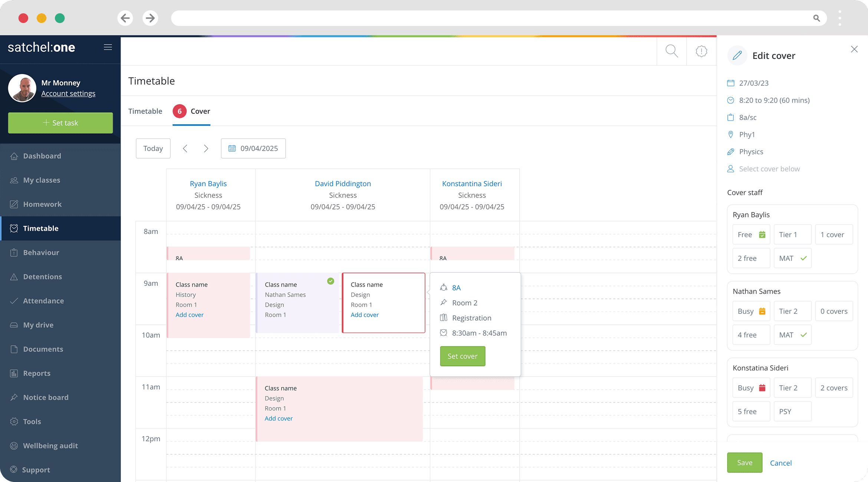Add cover for the History class
868x482 pixels.
tap(190, 315)
